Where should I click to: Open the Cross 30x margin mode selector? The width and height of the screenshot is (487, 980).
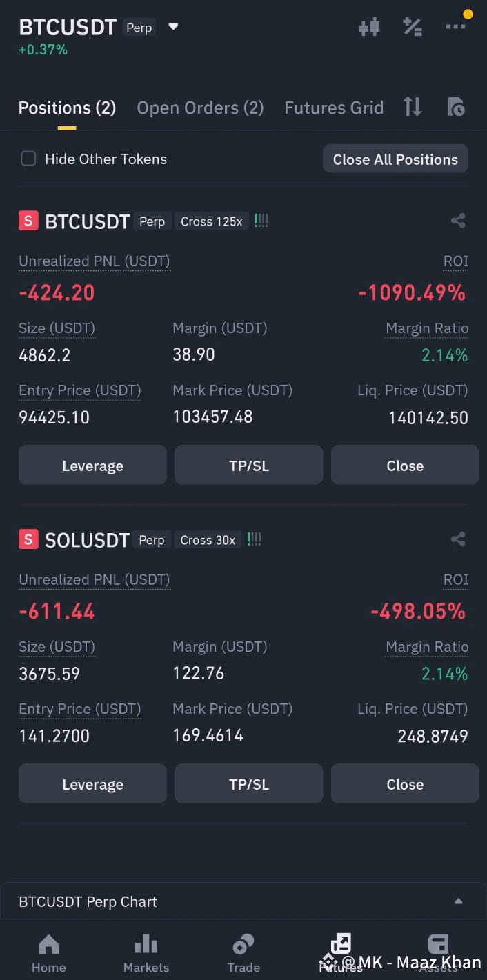[208, 540]
